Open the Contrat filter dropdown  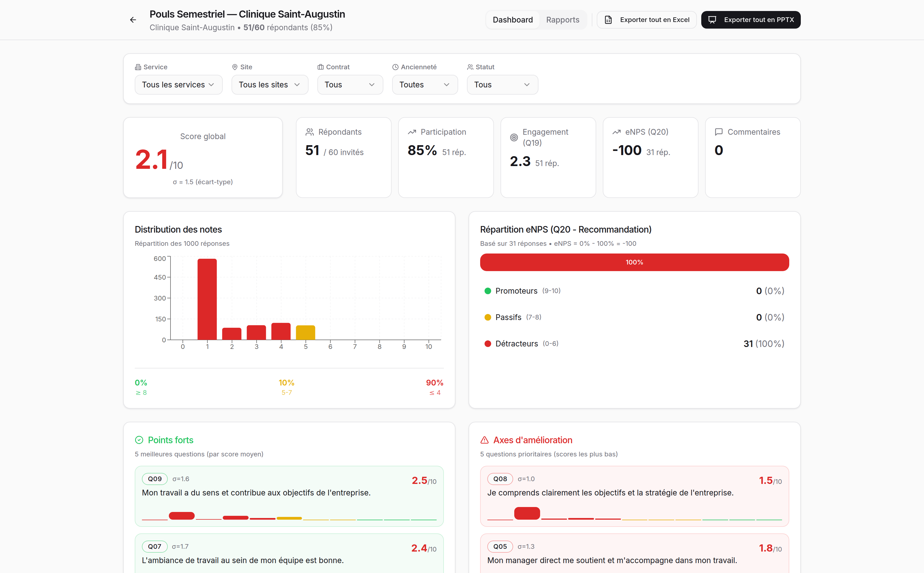pyautogui.click(x=350, y=84)
